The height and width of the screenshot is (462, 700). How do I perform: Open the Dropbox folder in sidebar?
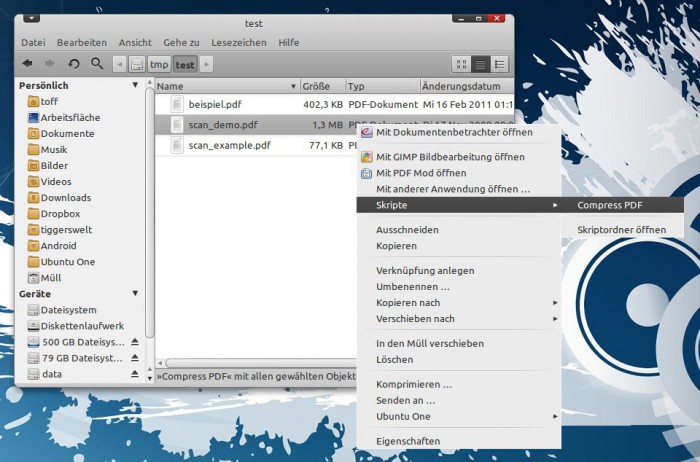[x=60, y=213]
